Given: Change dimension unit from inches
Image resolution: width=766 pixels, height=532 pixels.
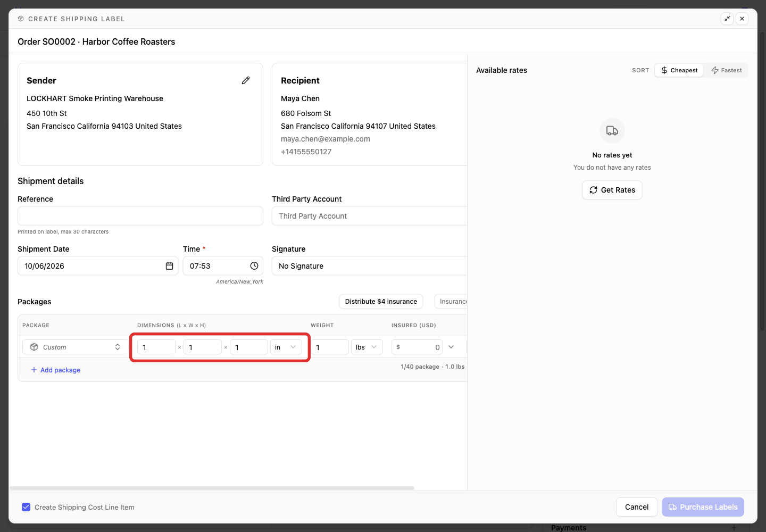Looking at the screenshot, I should (286, 347).
